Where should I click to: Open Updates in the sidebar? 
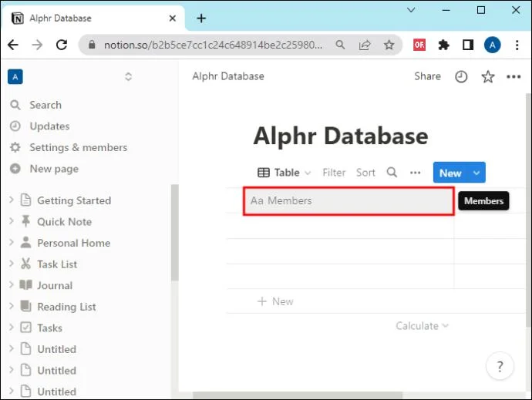click(x=49, y=126)
